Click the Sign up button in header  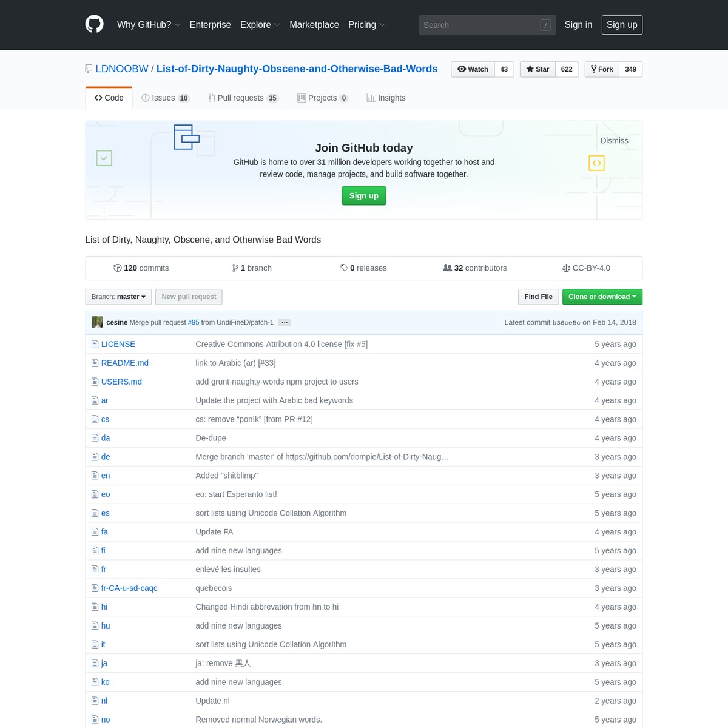[622, 25]
